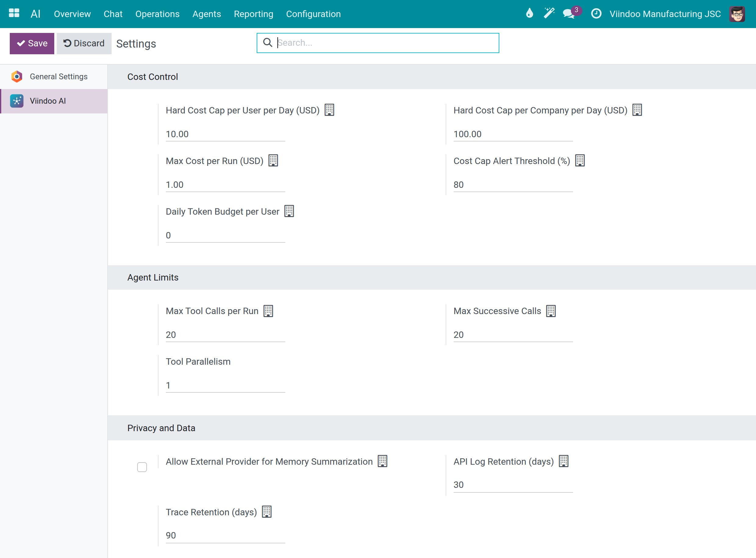Click the company icon beside Trace Retention
Image resolution: width=756 pixels, height=558 pixels.
pos(267,512)
